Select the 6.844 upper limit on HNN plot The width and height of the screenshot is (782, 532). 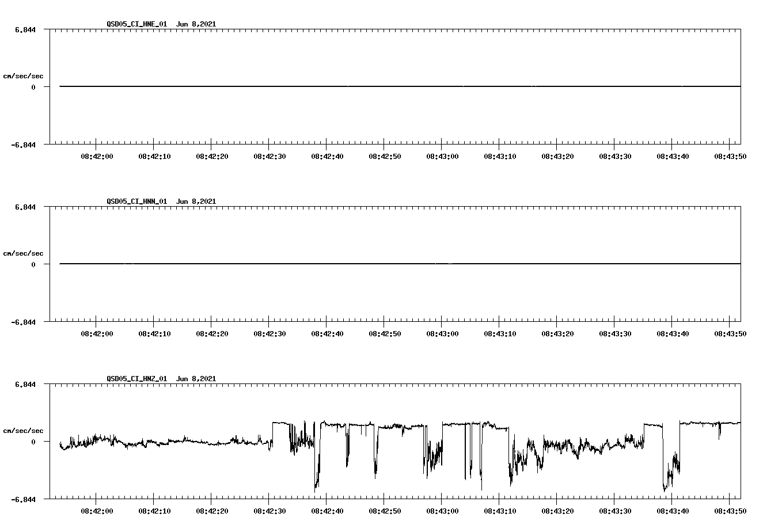26,207
